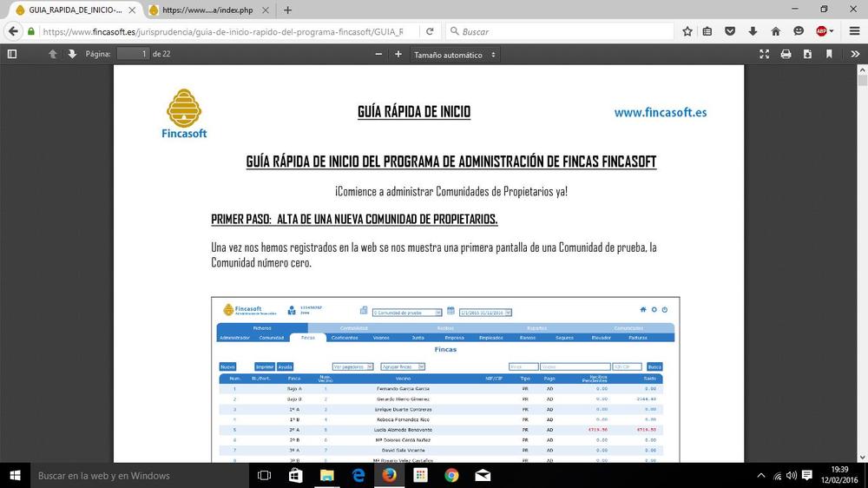Go to previous PDF page arrow
The width and height of the screenshot is (868, 488).
tap(53, 54)
